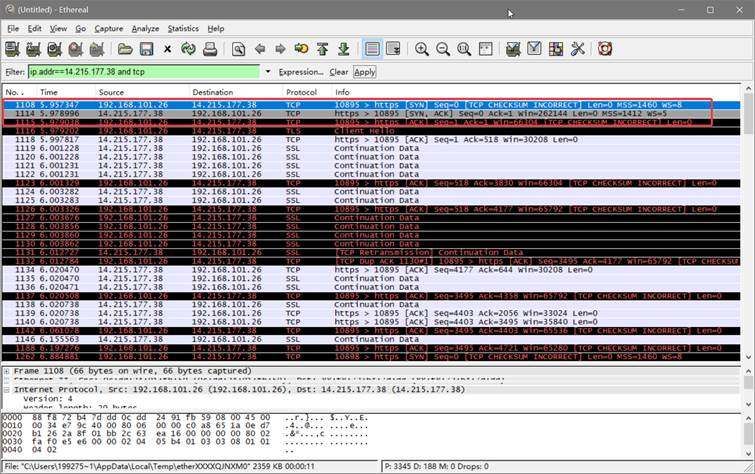
Task: Zoom out on packet text
Action: 443,49
